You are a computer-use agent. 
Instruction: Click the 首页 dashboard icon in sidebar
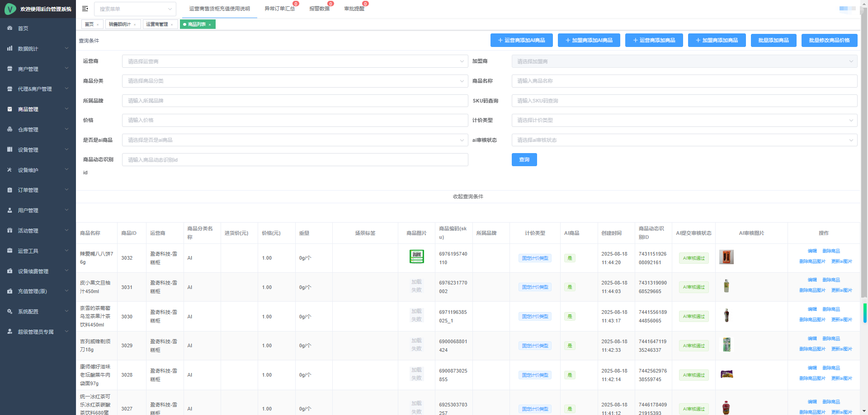point(10,28)
